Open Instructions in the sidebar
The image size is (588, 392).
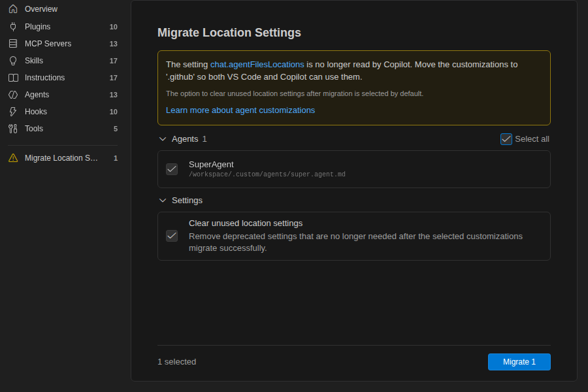tap(63, 78)
